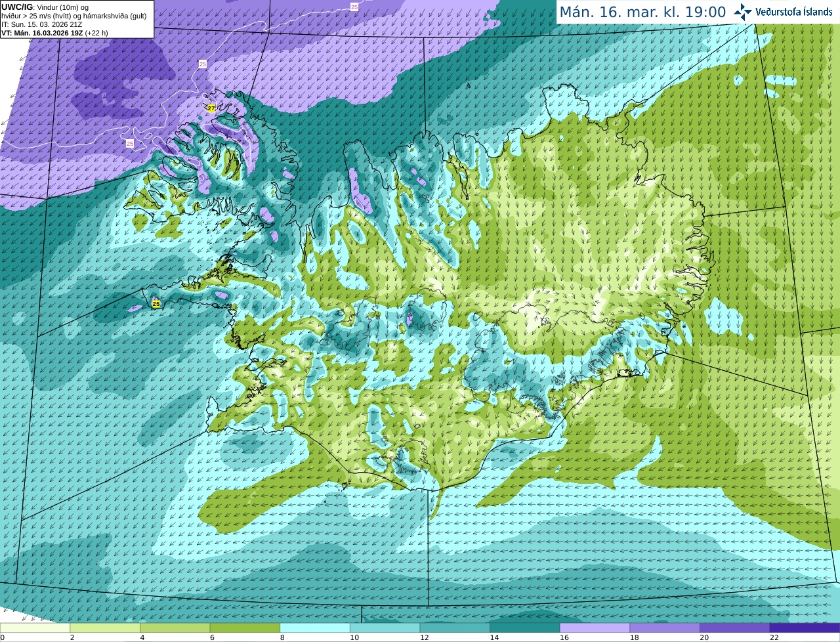The height and width of the screenshot is (642, 840).
Task: Click the yellow maximum gust marker 25
Action: (x=156, y=304)
